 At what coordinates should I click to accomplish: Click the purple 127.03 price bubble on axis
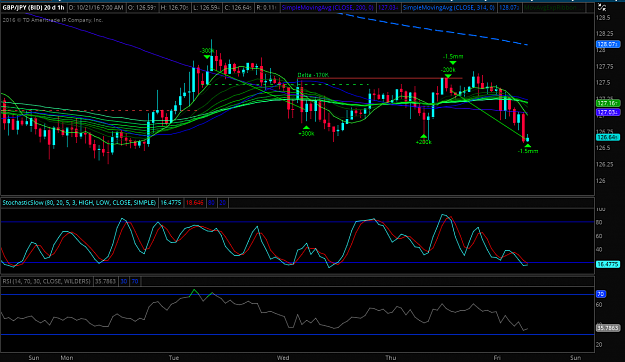(607, 112)
